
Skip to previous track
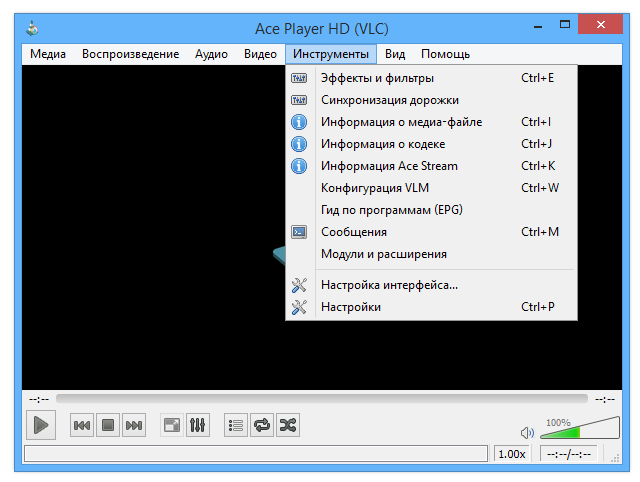[x=82, y=425]
